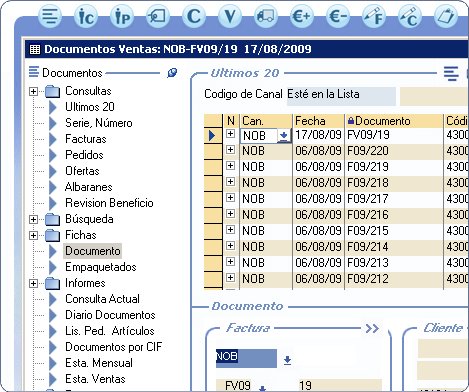The width and height of the screenshot is (469, 392).
Task: Click the Consultas folder icon
Action: pos(52,91)
